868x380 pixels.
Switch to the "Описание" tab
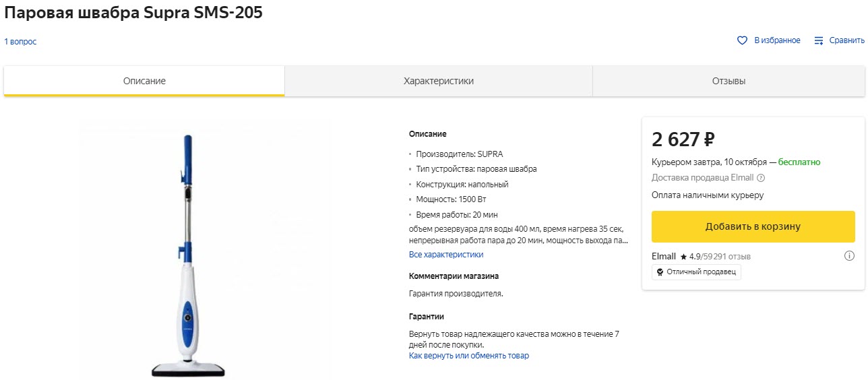pyautogui.click(x=144, y=81)
